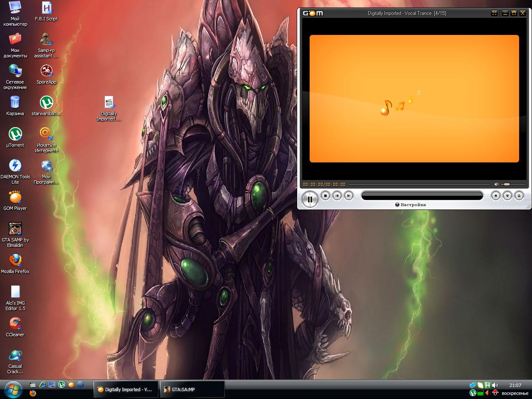This screenshot has height=399, width=532.
Task: Launch CCleaner desktop shortcut
Action: click(x=15, y=327)
